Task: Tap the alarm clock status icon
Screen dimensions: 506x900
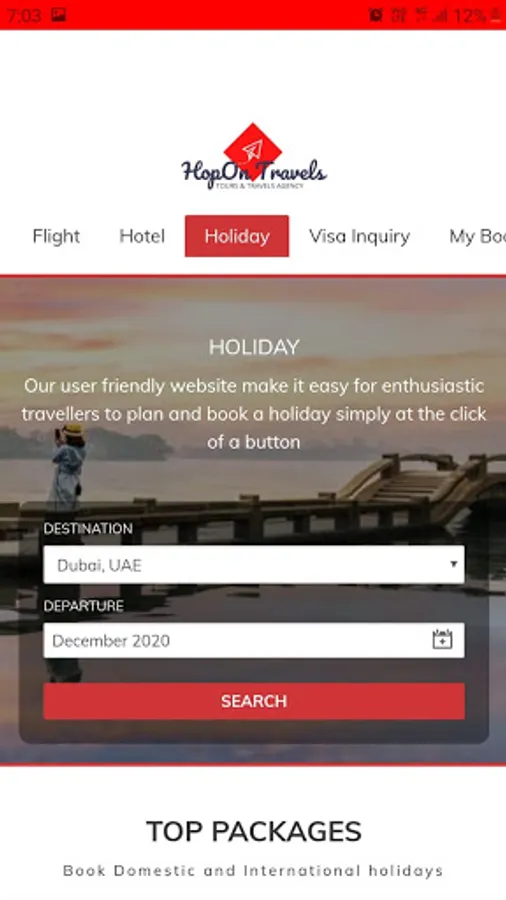Action: click(x=376, y=15)
